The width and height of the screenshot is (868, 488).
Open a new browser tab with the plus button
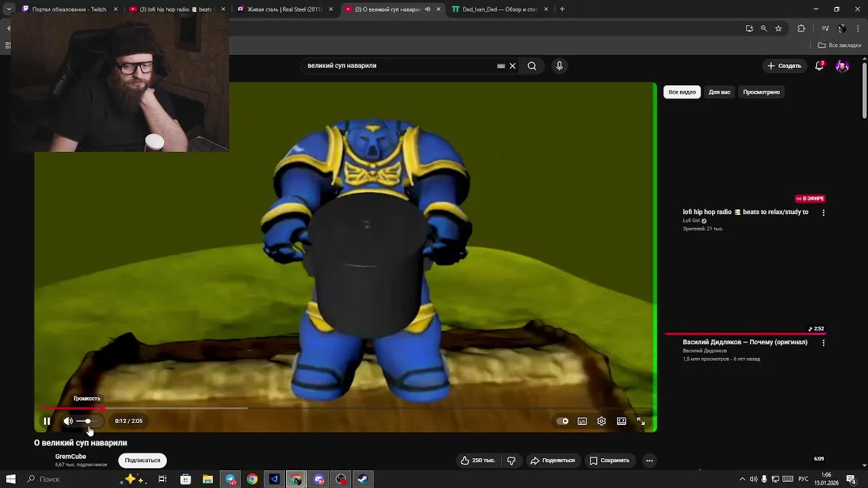click(562, 9)
